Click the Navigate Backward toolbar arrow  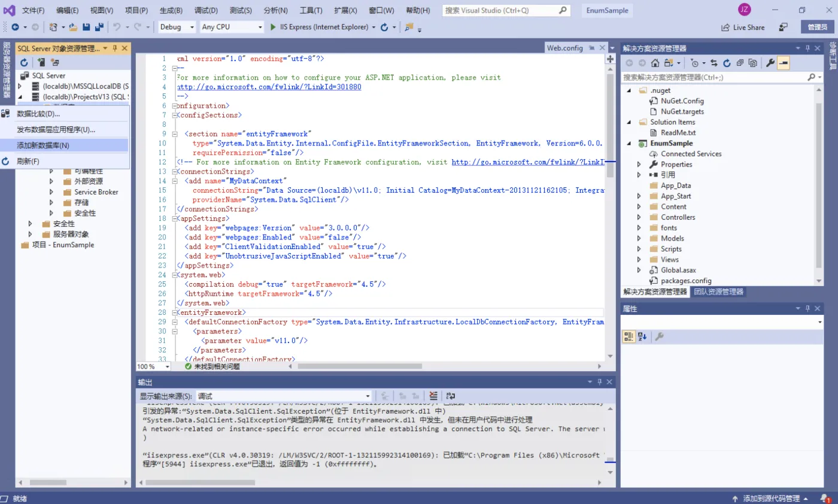(14, 27)
